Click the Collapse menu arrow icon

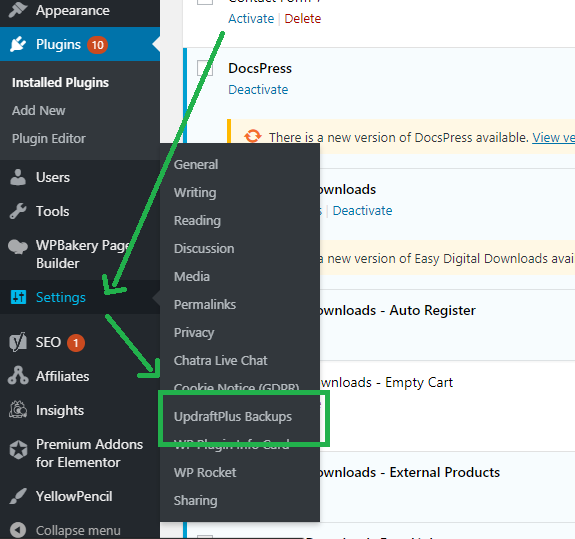coord(18,530)
